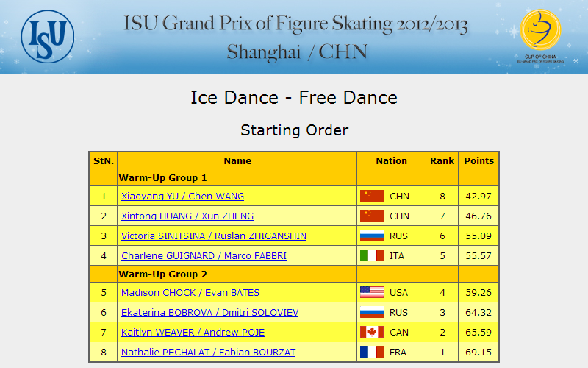Click the ISU logo in the header
Screen dimensions: 588x368
[48, 36]
